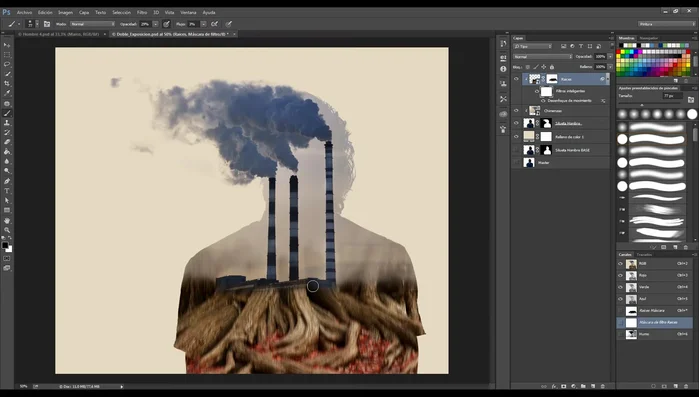The height and width of the screenshot is (397, 699).
Task: Select the Raices Máscara channel
Action: [654, 311]
